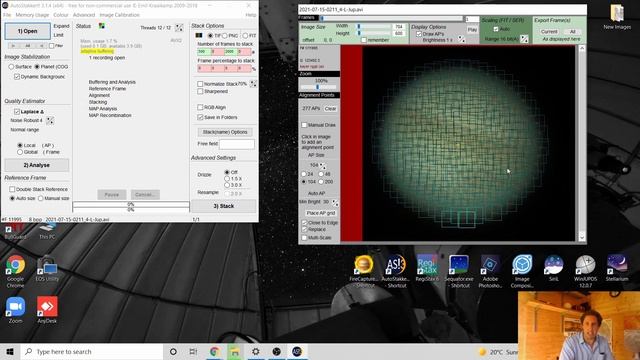640x360 pixels.
Task: Select AP size 200
Action: [x=321, y=182]
